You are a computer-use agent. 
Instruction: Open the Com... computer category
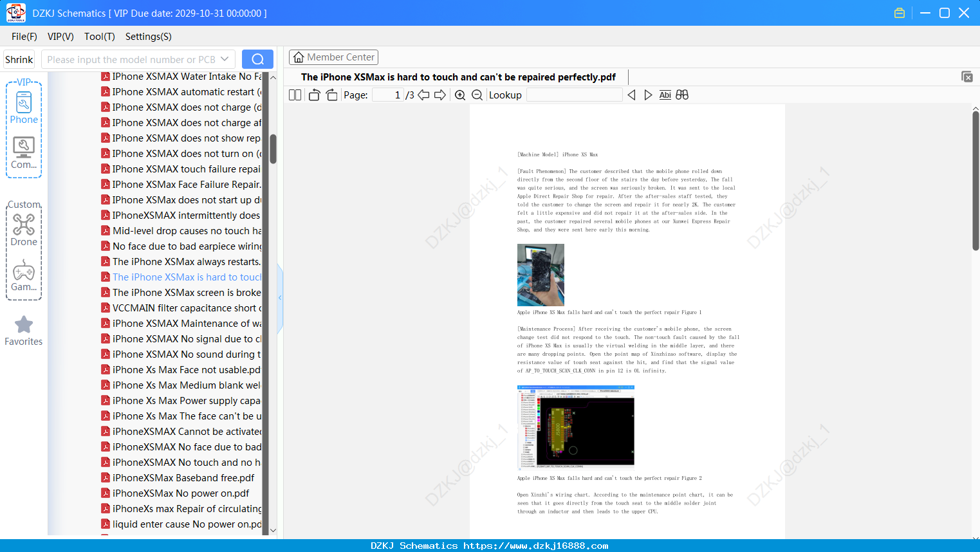pyautogui.click(x=24, y=153)
